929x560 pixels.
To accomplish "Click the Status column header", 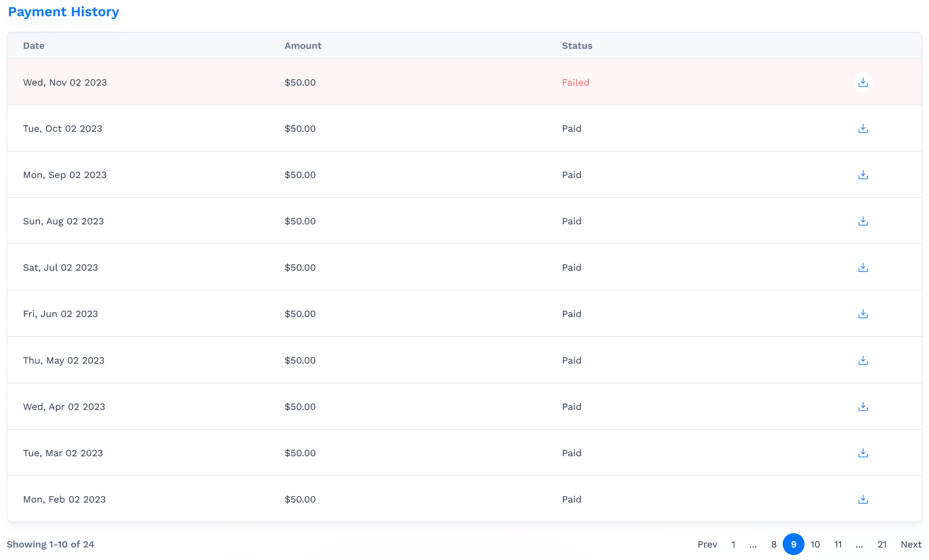I will click(x=576, y=45).
